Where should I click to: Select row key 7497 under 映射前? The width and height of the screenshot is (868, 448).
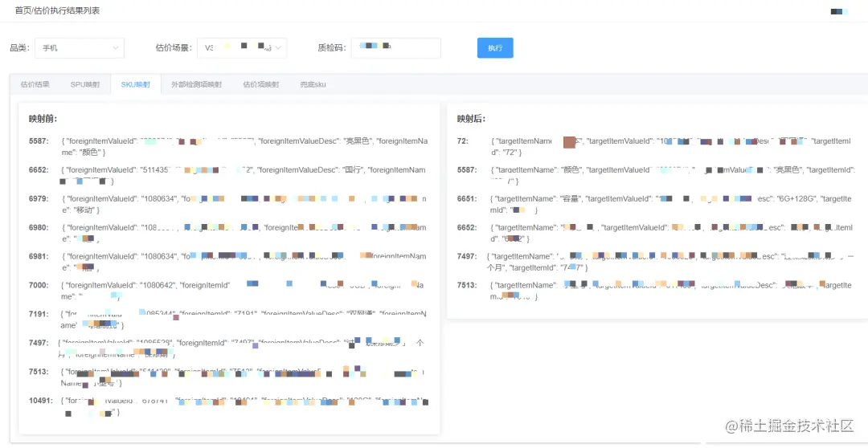coord(39,343)
